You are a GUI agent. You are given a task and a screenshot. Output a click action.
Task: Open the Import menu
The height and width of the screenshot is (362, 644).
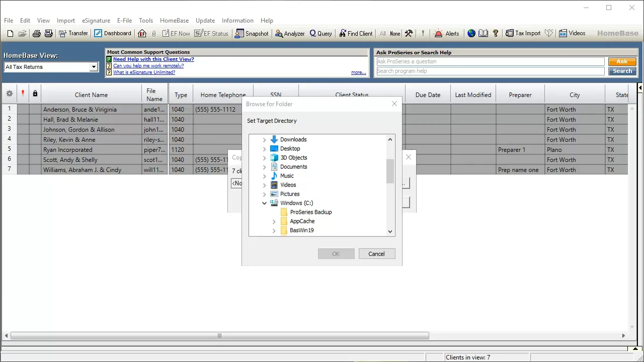(66, 21)
